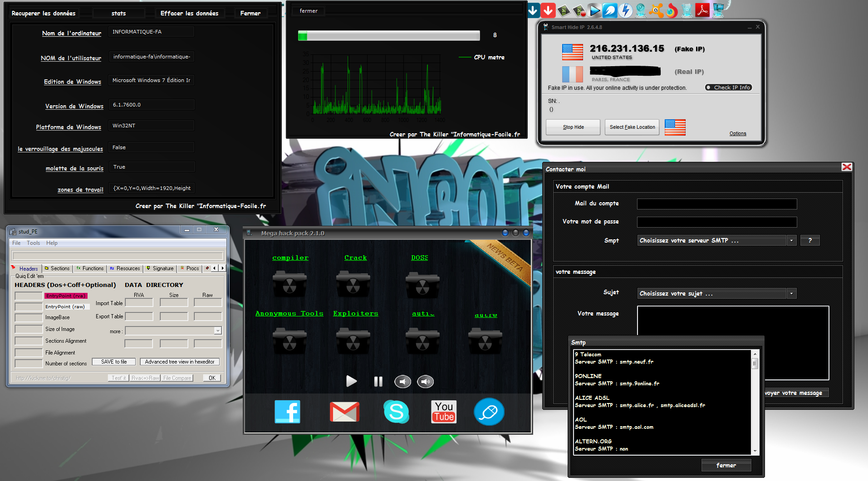The height and width of the screenshot is (481, 868).
Task: Click the EntryPoint (rva) value field
Action: pyautogui.click(x=29, y=296)
